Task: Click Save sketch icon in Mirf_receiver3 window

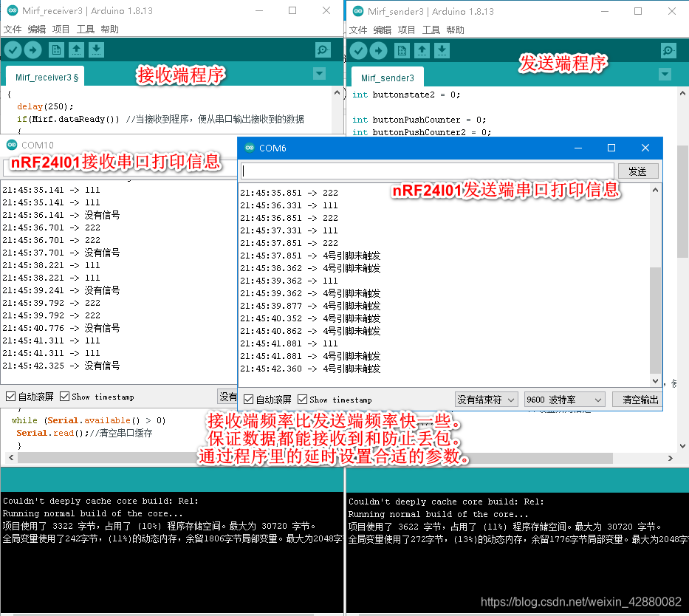Action: click(x=96, y=50)
